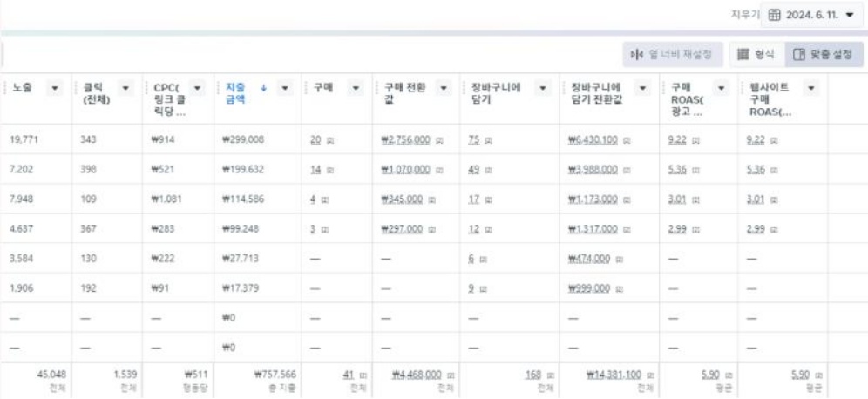Click info icon next to total 41 purchases
The width and height of the screenshot is (868, 399).
(x=363, y=375)
